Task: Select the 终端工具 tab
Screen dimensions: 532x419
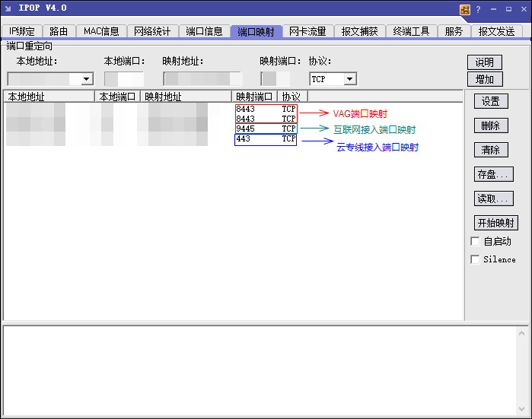Action: point(411,31)
